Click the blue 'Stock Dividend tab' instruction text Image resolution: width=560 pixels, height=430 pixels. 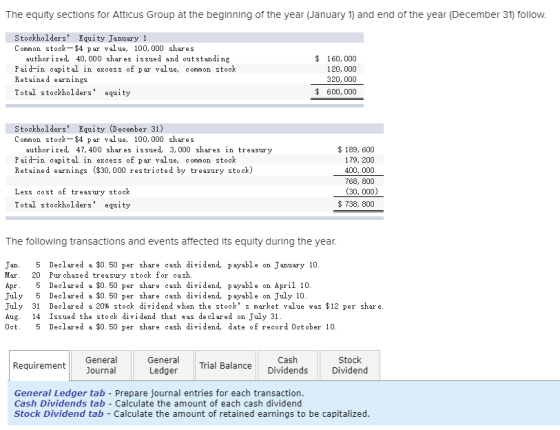tap(59, 414)
